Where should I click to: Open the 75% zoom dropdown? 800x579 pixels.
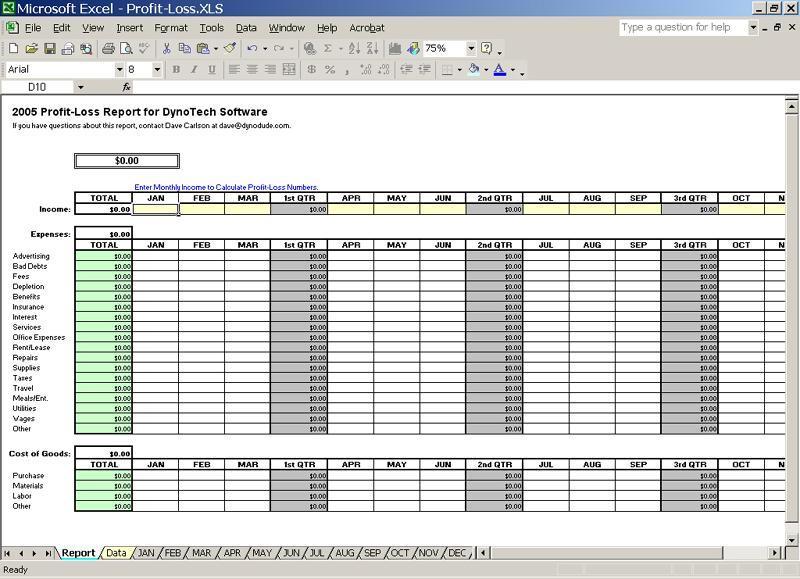click(x=471, y=48)
